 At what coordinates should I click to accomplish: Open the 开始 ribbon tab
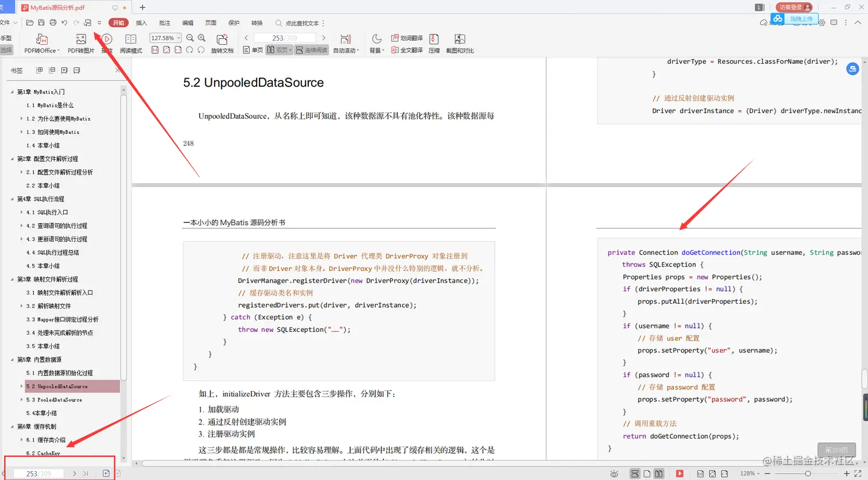coord(118,23)
